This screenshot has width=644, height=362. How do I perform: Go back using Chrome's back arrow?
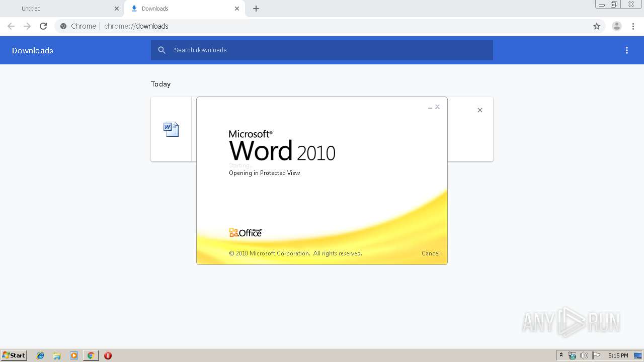[11, 26]
